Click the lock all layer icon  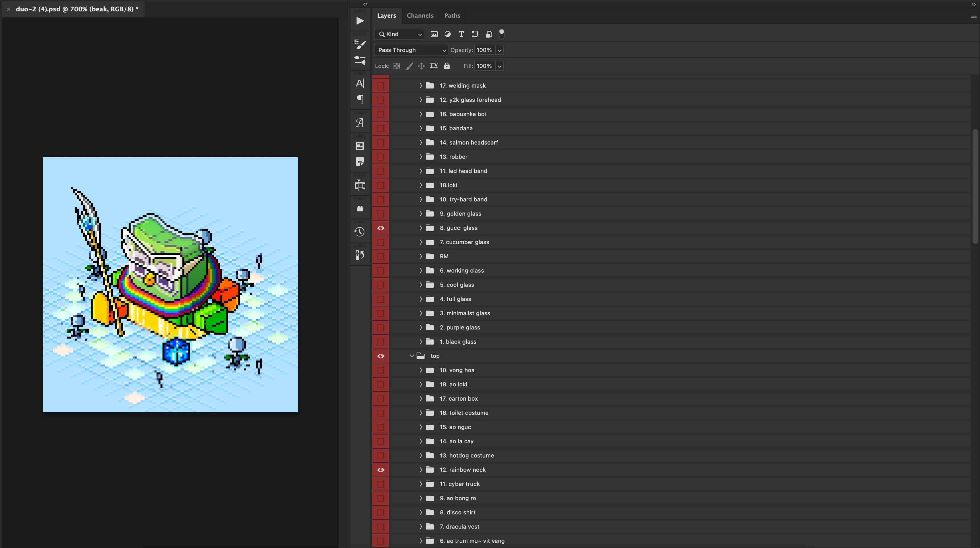(447, 66)
